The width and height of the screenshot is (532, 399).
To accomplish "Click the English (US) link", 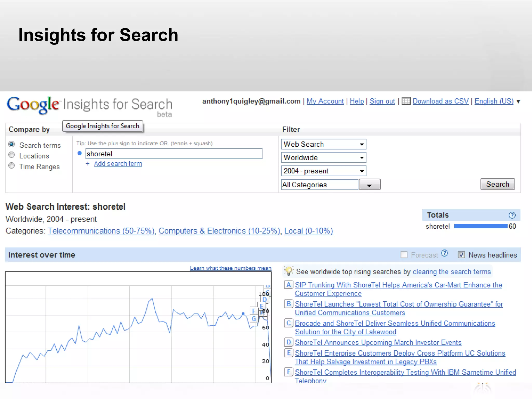I will 494,101.
